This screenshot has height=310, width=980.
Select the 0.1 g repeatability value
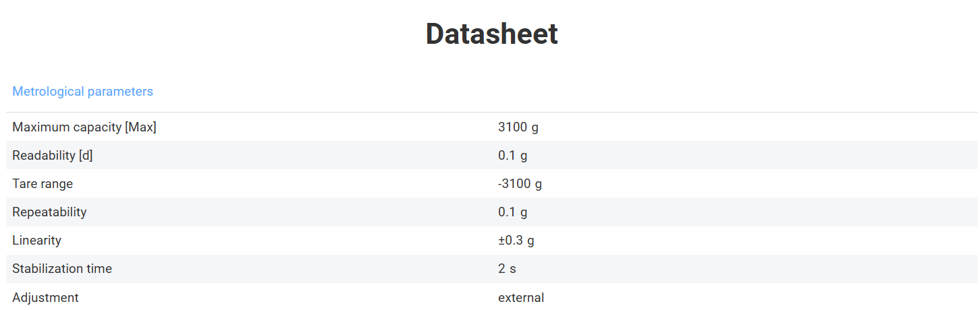[x=512, y=212]
